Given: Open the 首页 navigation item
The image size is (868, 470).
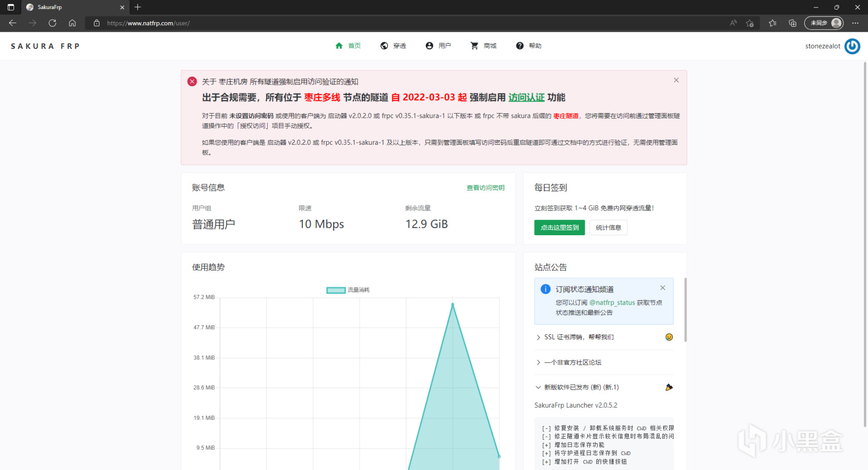Looking at the screenshot, I should tap(348, 46).
